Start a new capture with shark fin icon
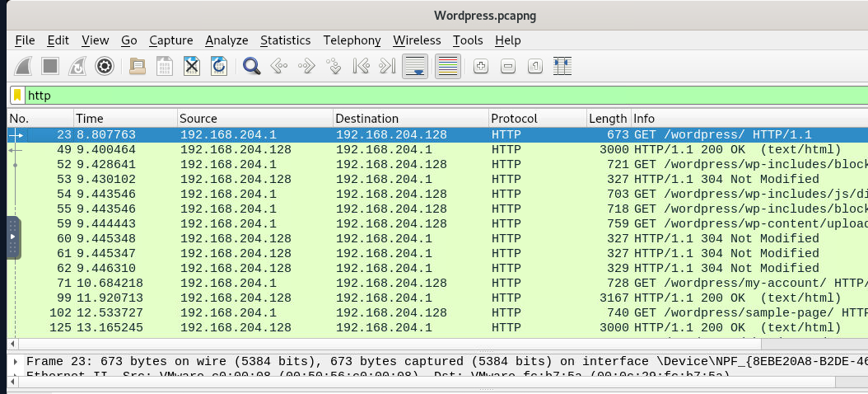Viewport: 868px width, 394px height. [23, 67]
